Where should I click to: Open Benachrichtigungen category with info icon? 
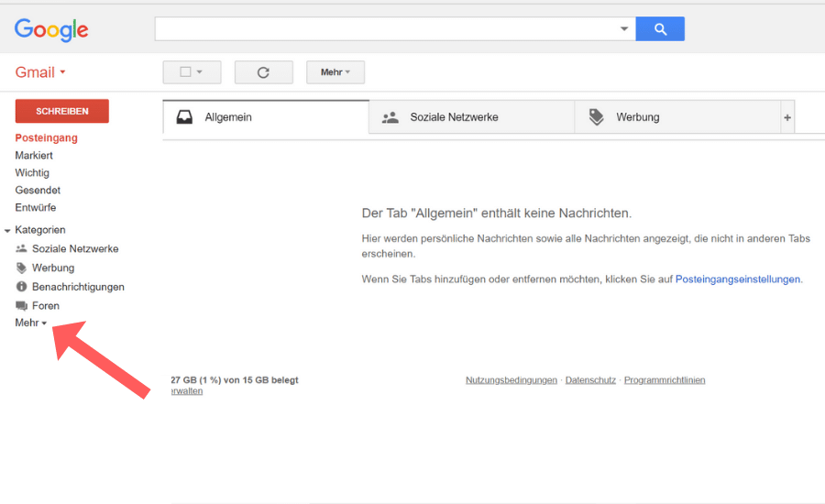click(x=78, y=287)
